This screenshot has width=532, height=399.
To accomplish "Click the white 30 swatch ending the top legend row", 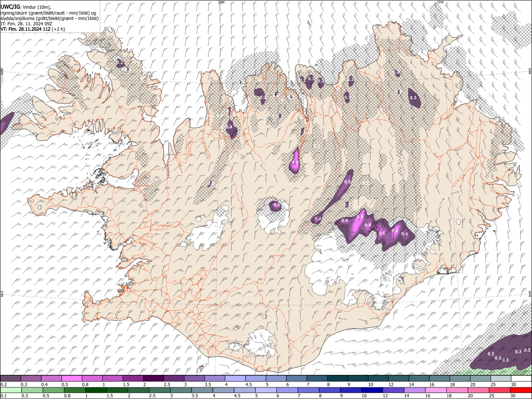I will point(521,379).
